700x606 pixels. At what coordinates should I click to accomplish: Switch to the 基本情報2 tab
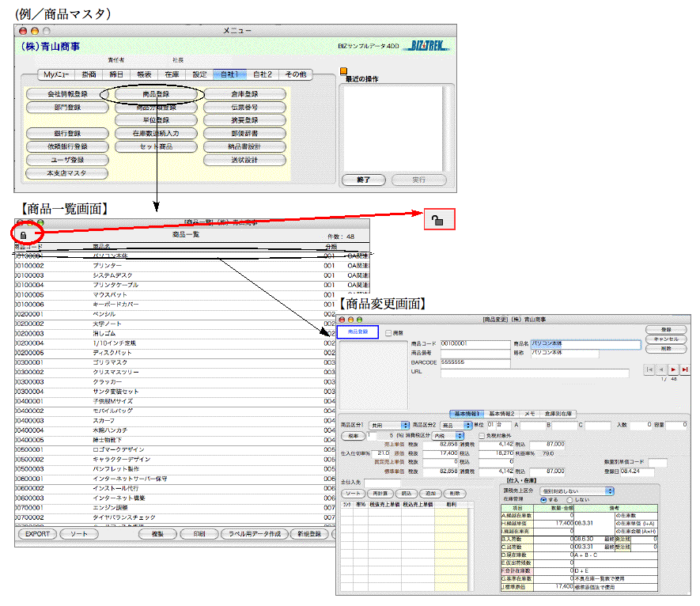pyautogui.click(x=502, y=414)
